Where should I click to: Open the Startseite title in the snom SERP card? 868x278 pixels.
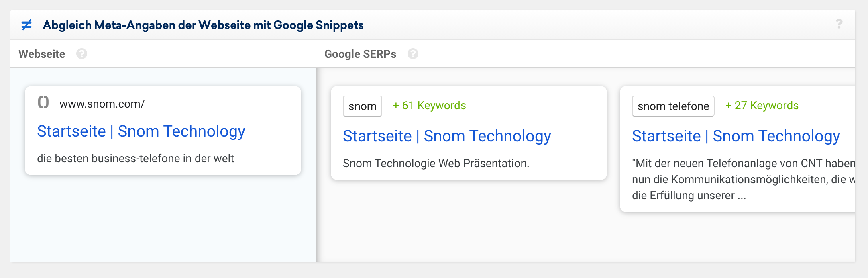pos(447,136)
